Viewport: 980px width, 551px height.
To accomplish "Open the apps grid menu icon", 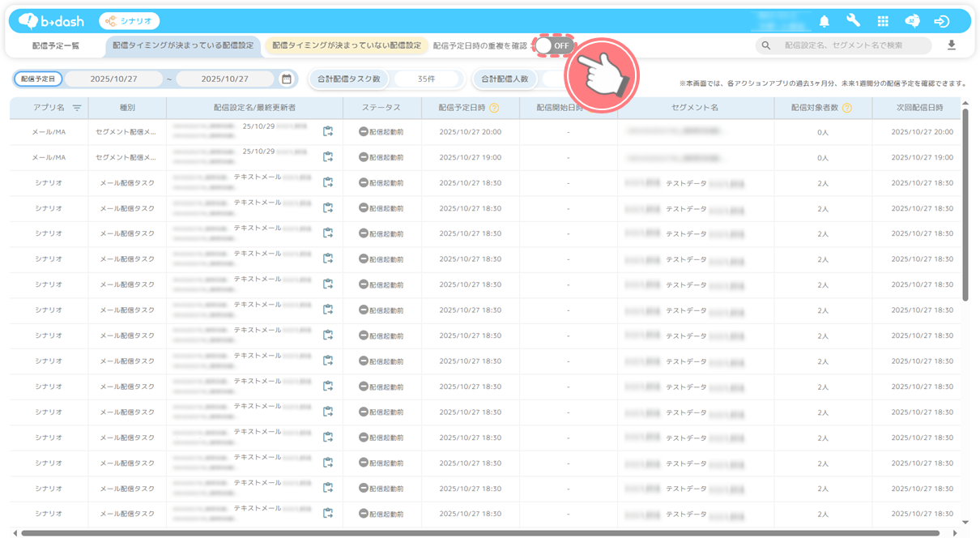I will pyautogui.click(x=883, y=22).
